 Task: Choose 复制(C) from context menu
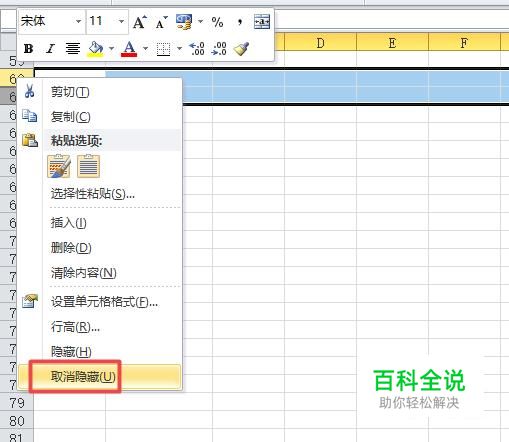[100, 117]
